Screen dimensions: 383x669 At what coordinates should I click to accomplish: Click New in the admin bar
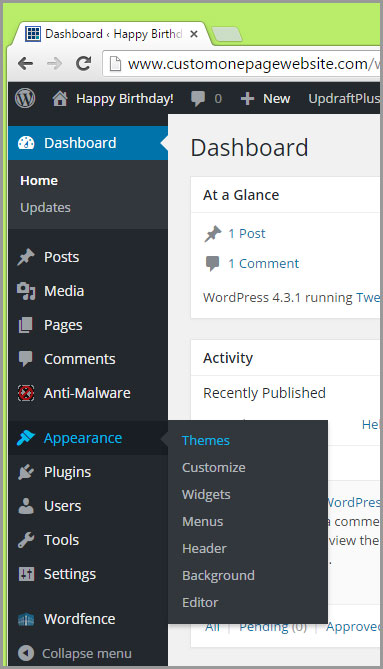(x=276, y=99)
